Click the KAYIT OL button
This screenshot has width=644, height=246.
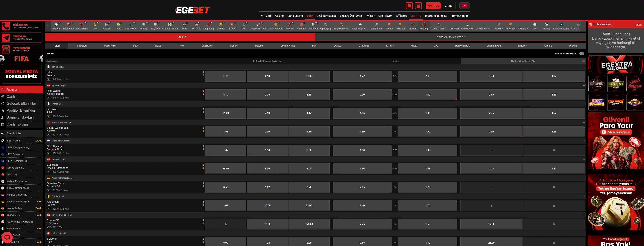click(433, 5)
